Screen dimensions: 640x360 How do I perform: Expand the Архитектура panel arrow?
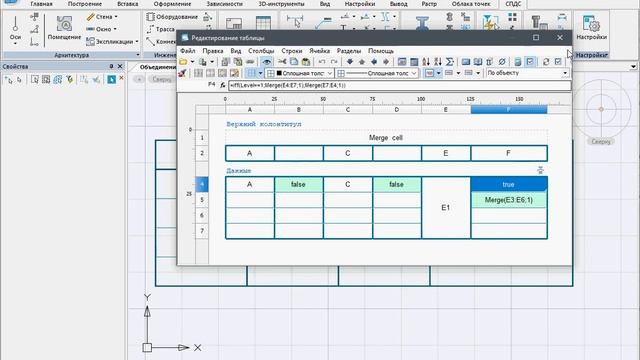click(138, 55)
